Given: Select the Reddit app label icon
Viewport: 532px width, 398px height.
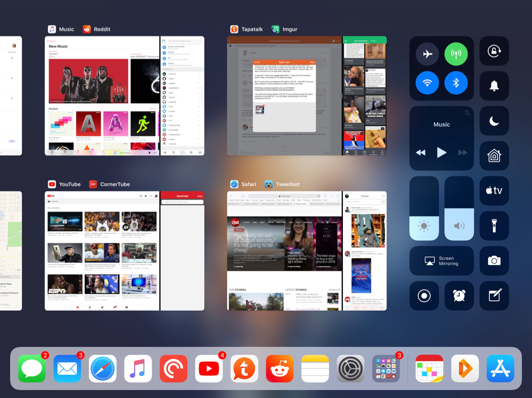Looking at the screenshot, I should pyautogui.click(x=87, y=29).
